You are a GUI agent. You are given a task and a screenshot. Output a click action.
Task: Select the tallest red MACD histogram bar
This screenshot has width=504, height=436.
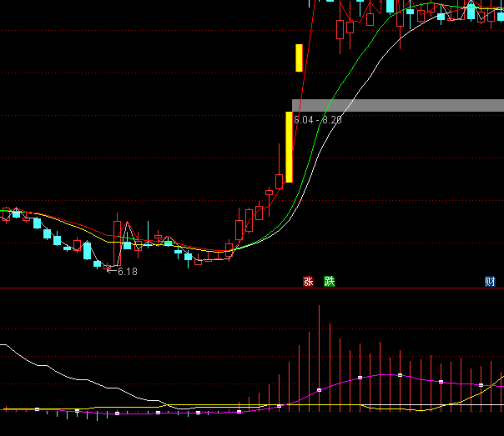click(x=319, y=357)
